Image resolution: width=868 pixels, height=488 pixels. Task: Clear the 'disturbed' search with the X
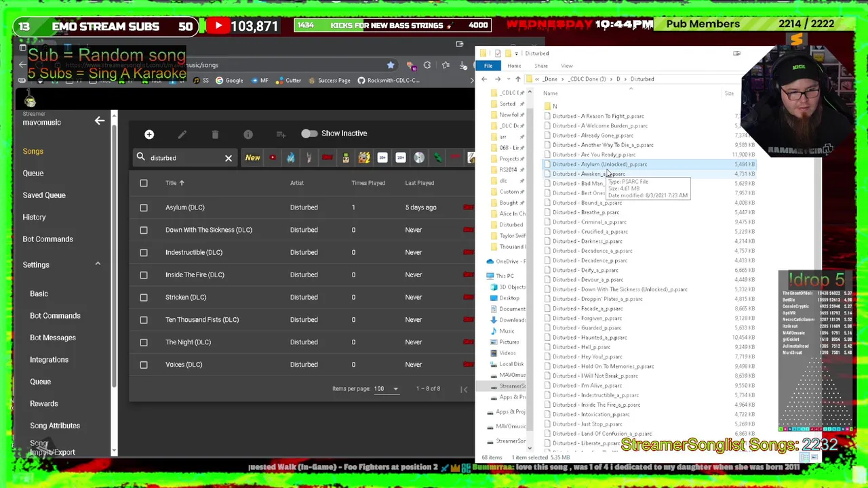pos(229,158)
